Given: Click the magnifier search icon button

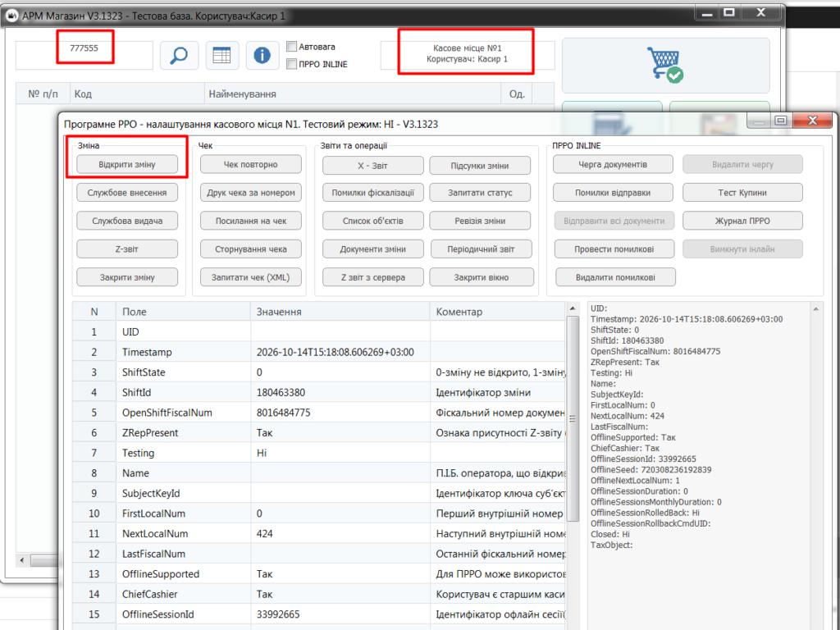Looking at the screenshot, I should (179, 55).
